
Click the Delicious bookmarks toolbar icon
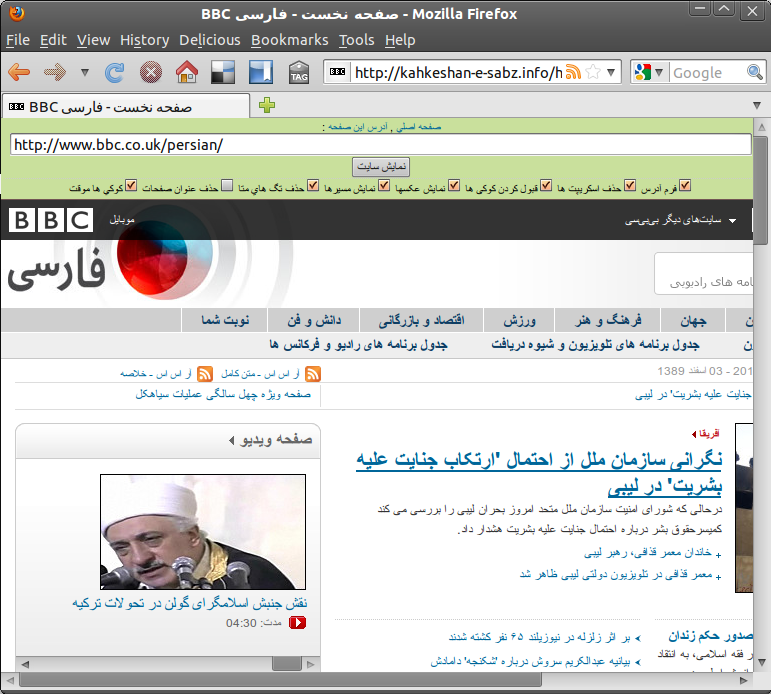[x=223, y=72]
